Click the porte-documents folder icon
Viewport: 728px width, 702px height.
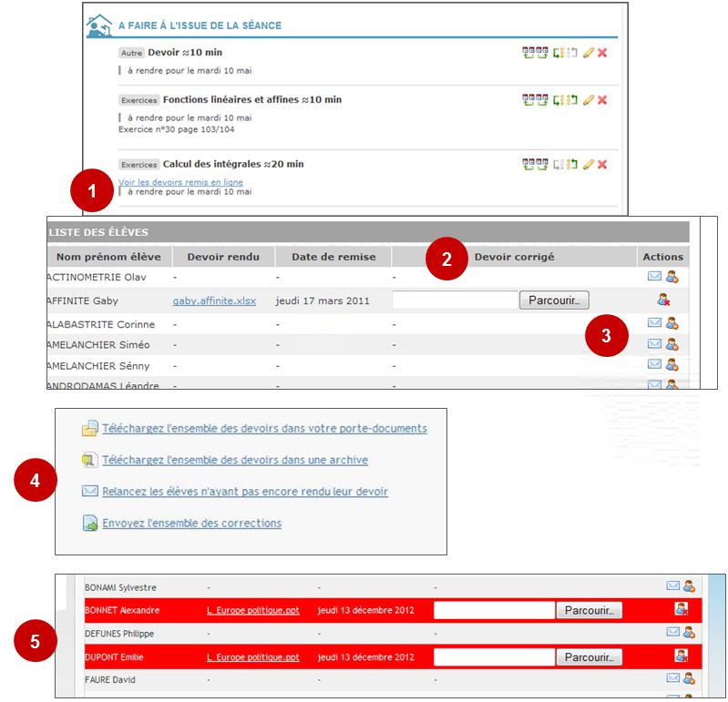point(90,429)
